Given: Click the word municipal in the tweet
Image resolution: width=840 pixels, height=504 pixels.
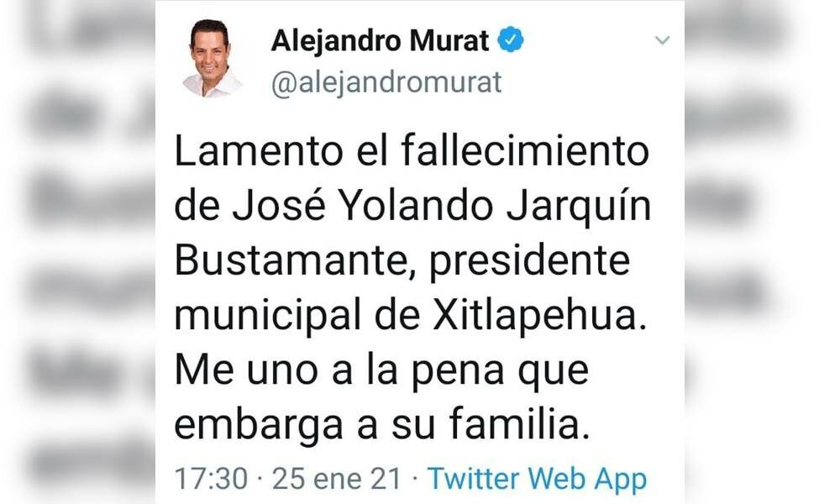Looking at the screenshot, I should [268, 316].
